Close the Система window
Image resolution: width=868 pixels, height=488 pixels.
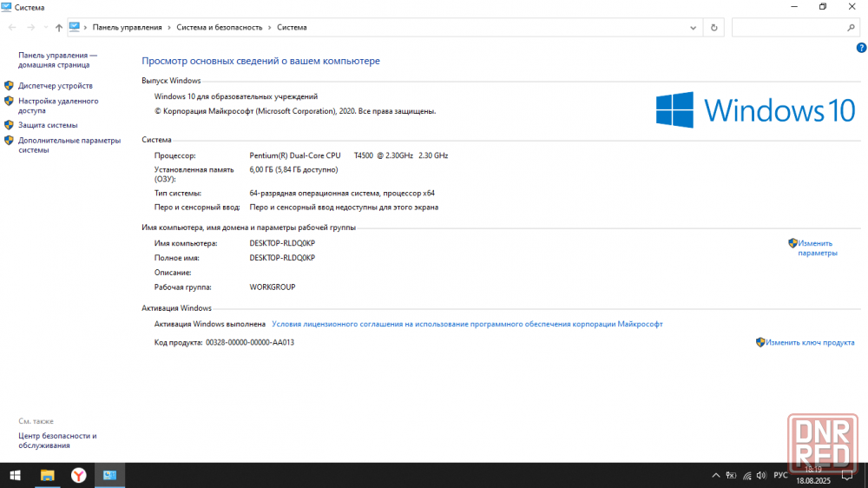pos(852,7)
